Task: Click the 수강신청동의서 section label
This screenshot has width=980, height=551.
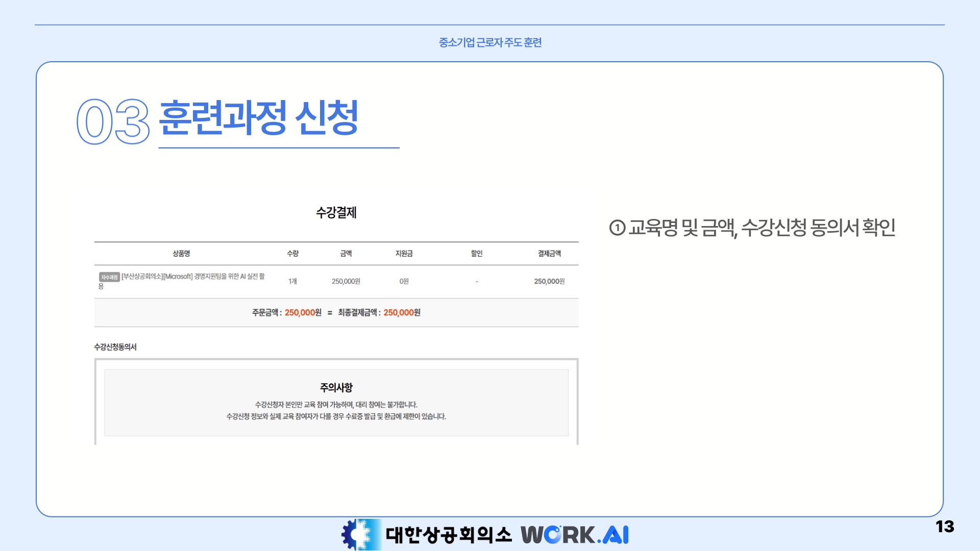Action: coord(115,347)
